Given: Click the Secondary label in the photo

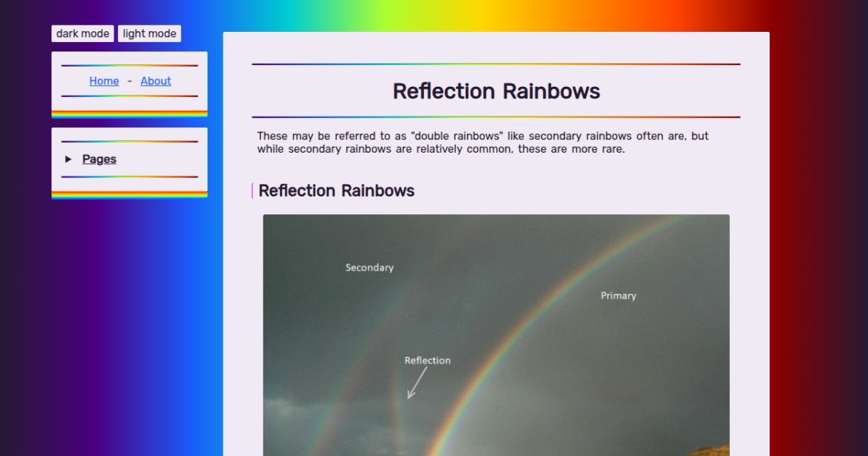Looking at the screenshot, I should (x=369, y=268).
